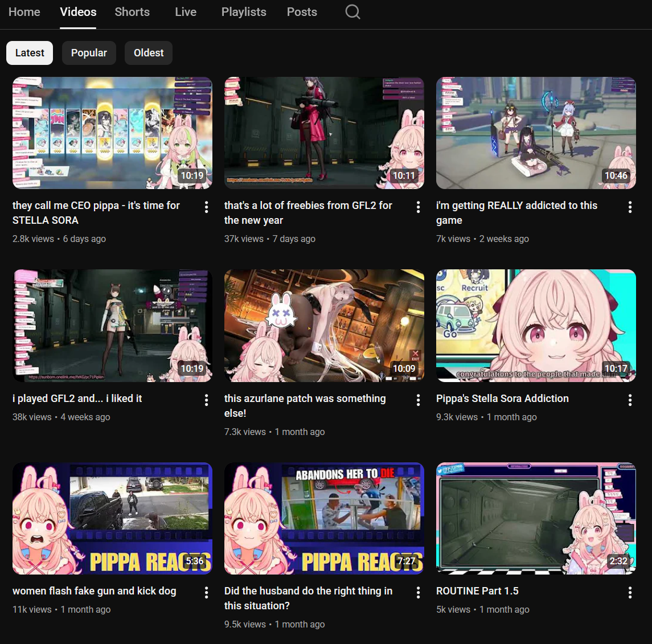Image resolution: width=652 pixels, height=644 pixels.
Task: Sort videos by Oldest
Action: pos(149,53)
